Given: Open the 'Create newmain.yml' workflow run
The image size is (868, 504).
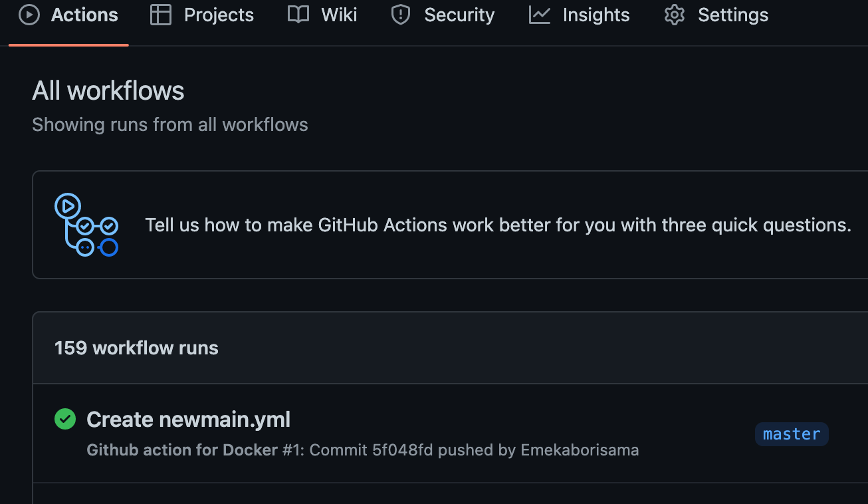Looking at the screenshot, I should tap(188, 420).
